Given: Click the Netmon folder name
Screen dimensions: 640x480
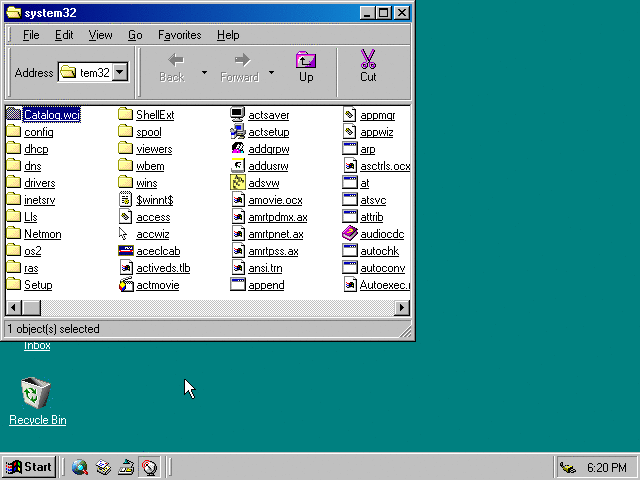Looking at the screenshot, I should point(42,234).
